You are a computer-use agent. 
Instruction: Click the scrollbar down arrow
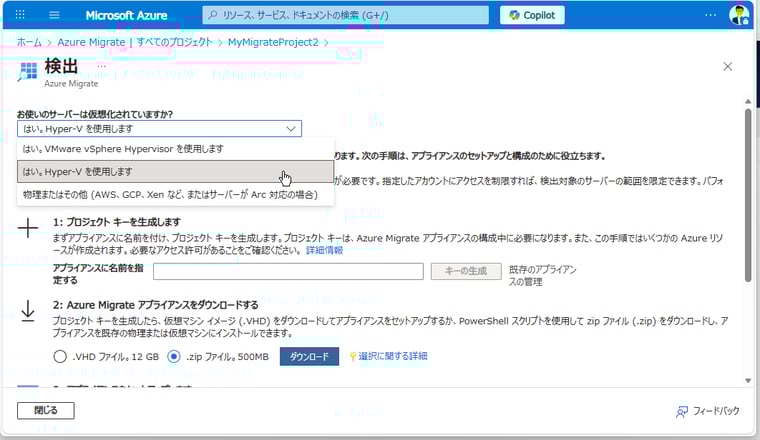(x=748, y=381)
